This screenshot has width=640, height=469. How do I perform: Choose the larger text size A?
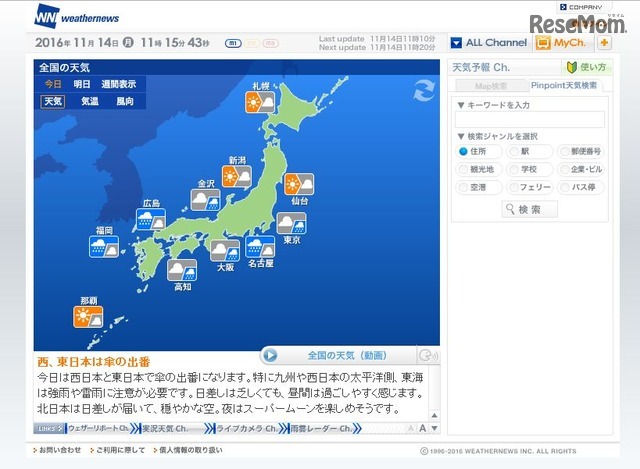pos(423,428)
